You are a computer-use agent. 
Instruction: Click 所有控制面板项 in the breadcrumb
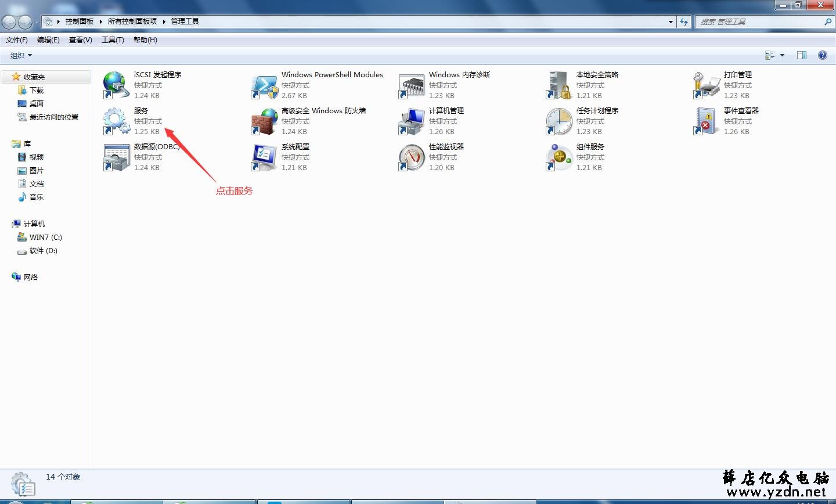pos(132,21)
